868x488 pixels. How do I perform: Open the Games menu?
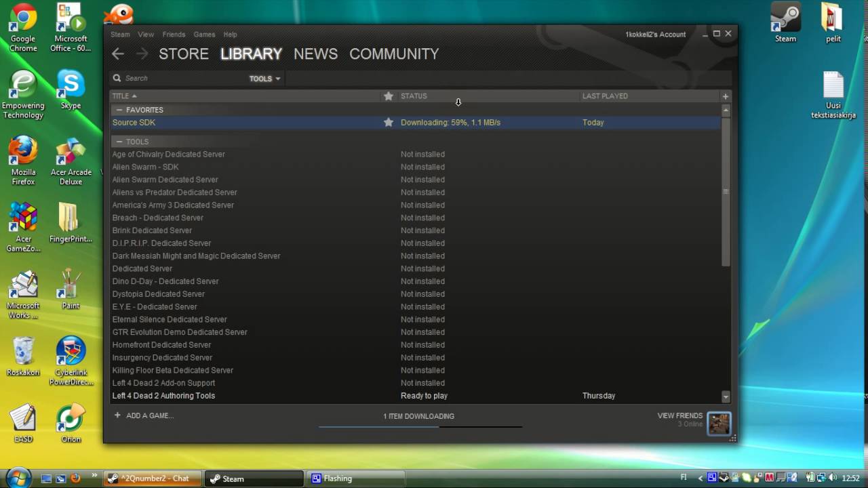pyautogui.click(x=204, y=35)
